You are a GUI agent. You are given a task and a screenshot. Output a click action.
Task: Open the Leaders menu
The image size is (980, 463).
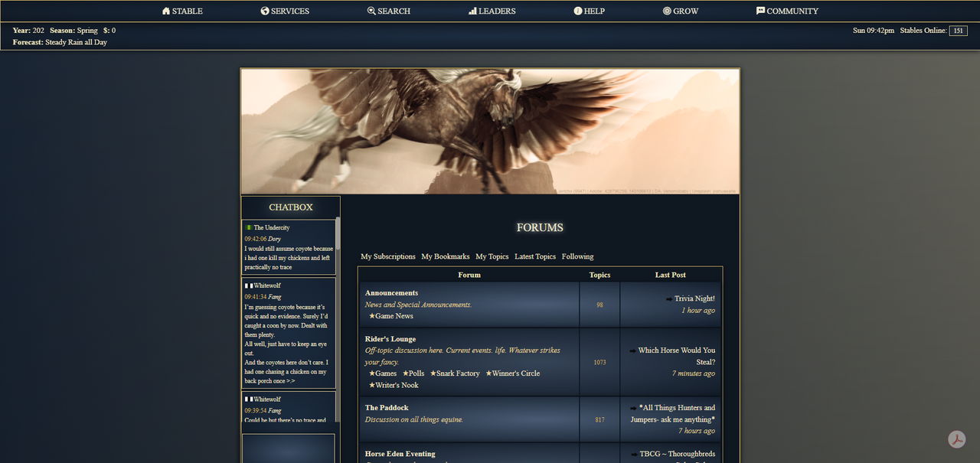click(x=492, y=11)
